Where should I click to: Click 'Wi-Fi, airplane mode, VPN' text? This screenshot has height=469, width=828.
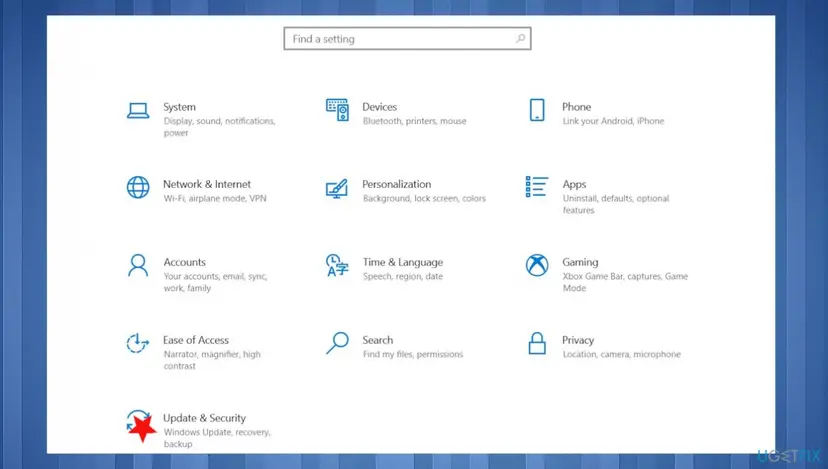(215, 199)
